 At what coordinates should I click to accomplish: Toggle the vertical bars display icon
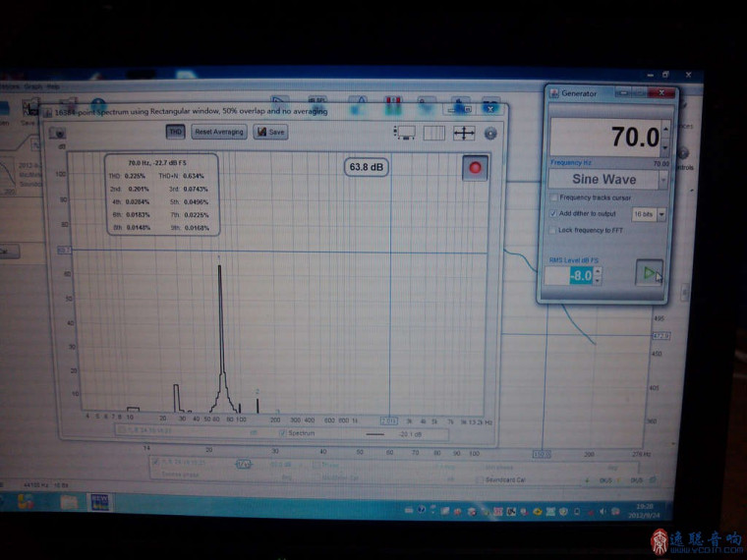coord(433,133)
